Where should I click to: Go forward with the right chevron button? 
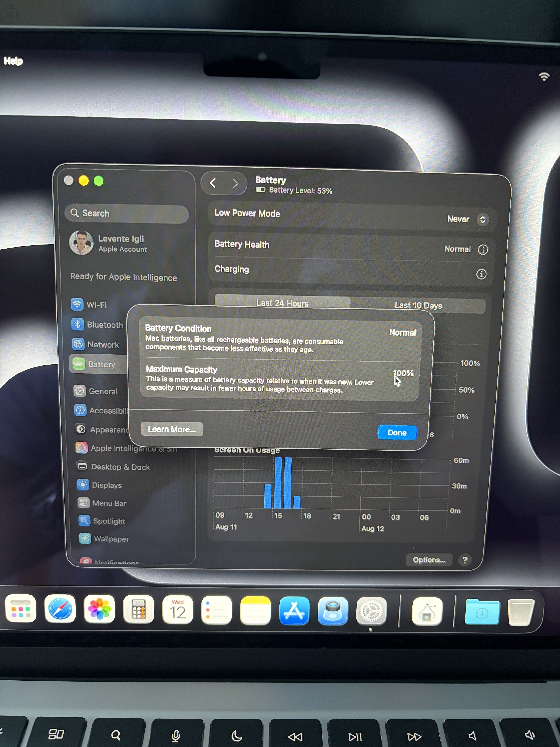coord(235,184)
